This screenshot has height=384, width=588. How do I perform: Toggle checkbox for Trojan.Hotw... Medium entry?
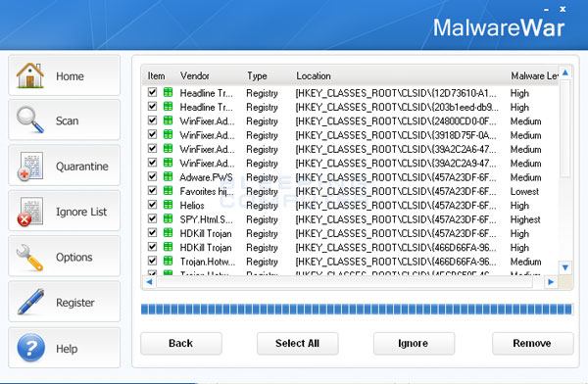pyautogui.click(x=152, y=261)
